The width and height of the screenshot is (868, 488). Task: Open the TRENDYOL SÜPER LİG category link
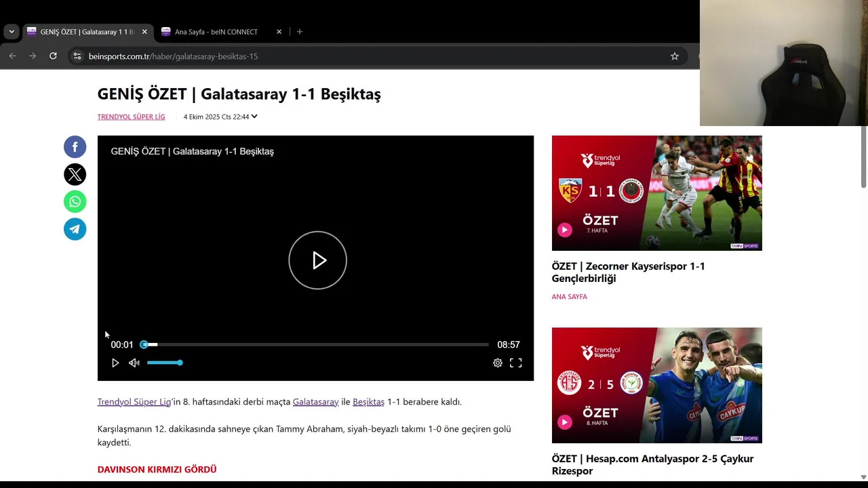(x=131, y=117)
